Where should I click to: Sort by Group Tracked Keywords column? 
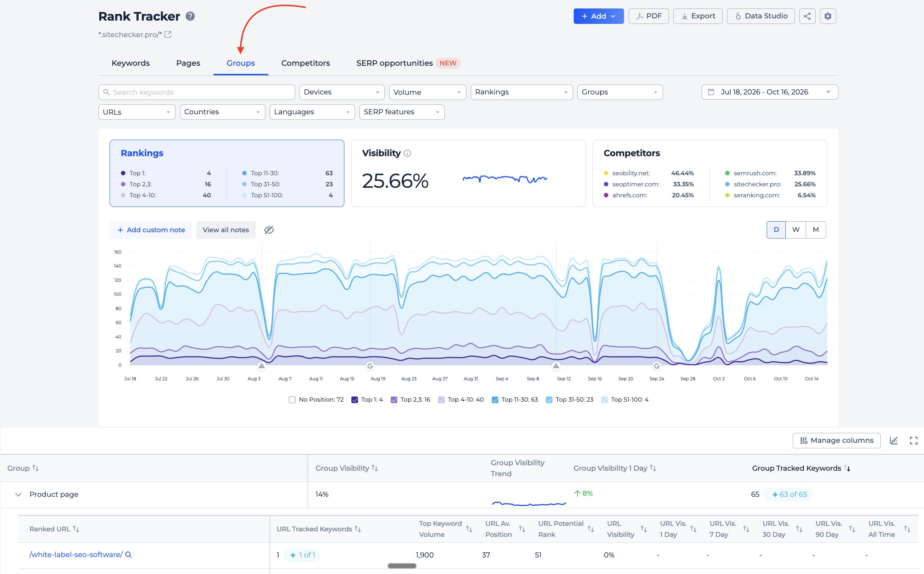(x=847, y=468)
